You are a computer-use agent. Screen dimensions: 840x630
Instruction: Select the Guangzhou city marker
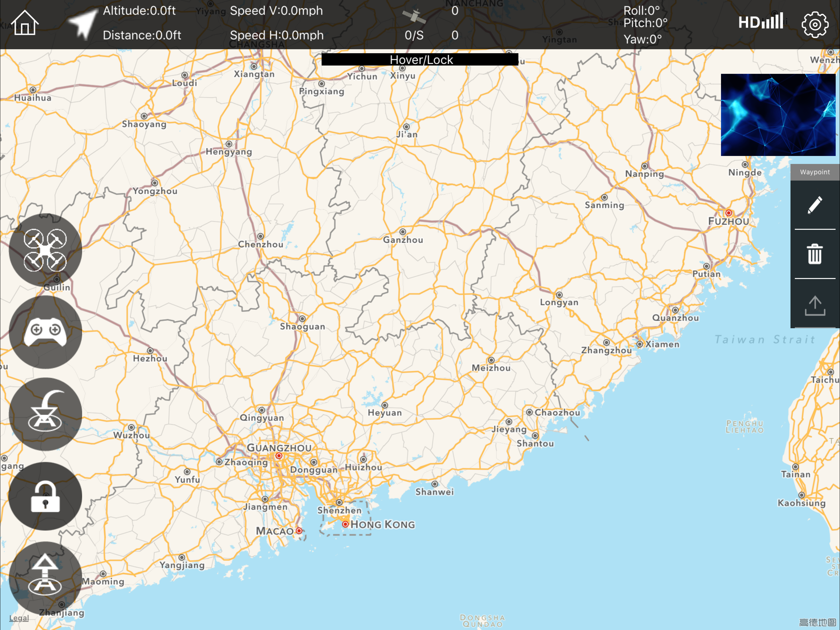279,456
